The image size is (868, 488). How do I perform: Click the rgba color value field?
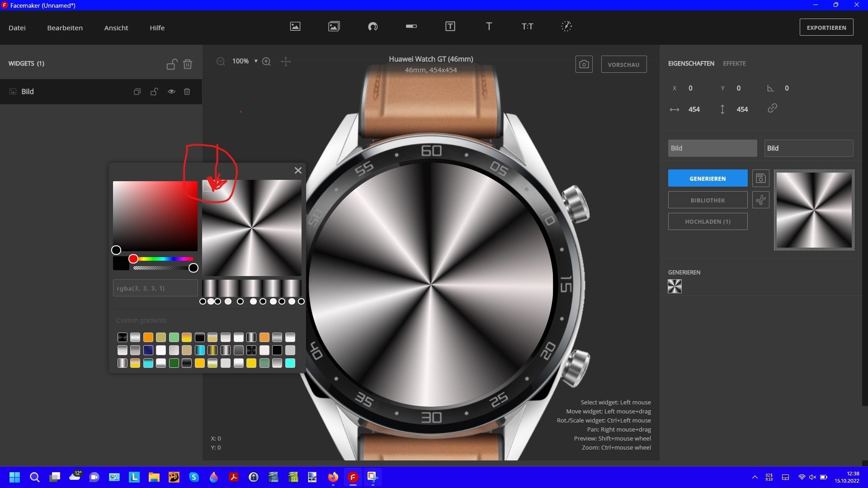click(x=155, y=288)
